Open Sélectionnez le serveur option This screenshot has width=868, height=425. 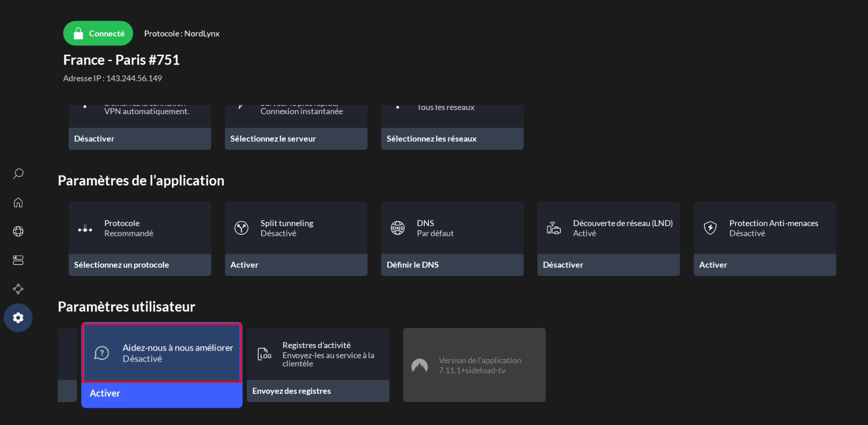point(296,139)
